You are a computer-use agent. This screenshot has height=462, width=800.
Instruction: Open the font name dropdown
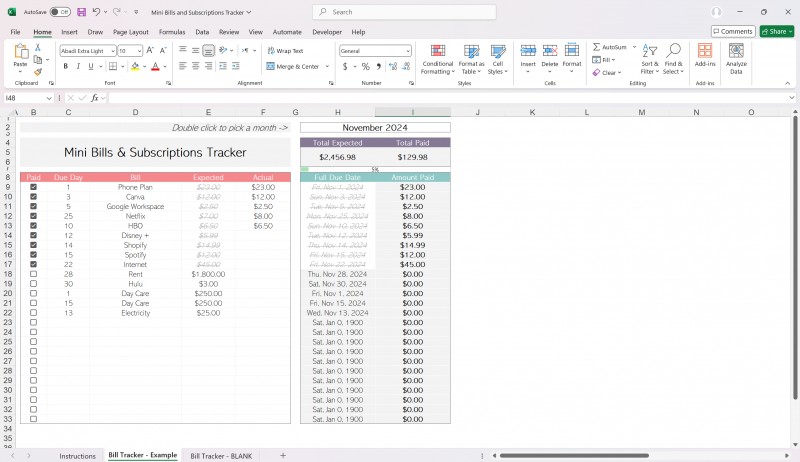[x=113, y=51]
